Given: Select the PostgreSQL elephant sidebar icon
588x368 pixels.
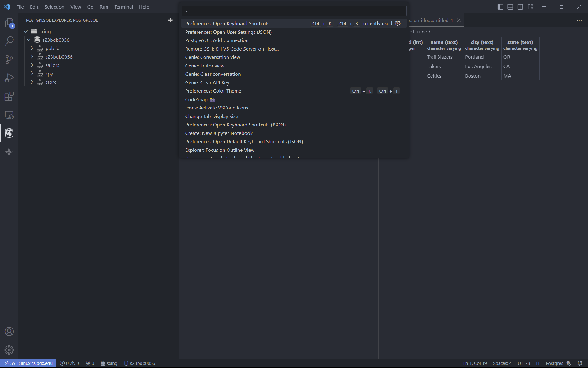Looking at the screenshot, I should pyautogui.click(x=9, y=133).
